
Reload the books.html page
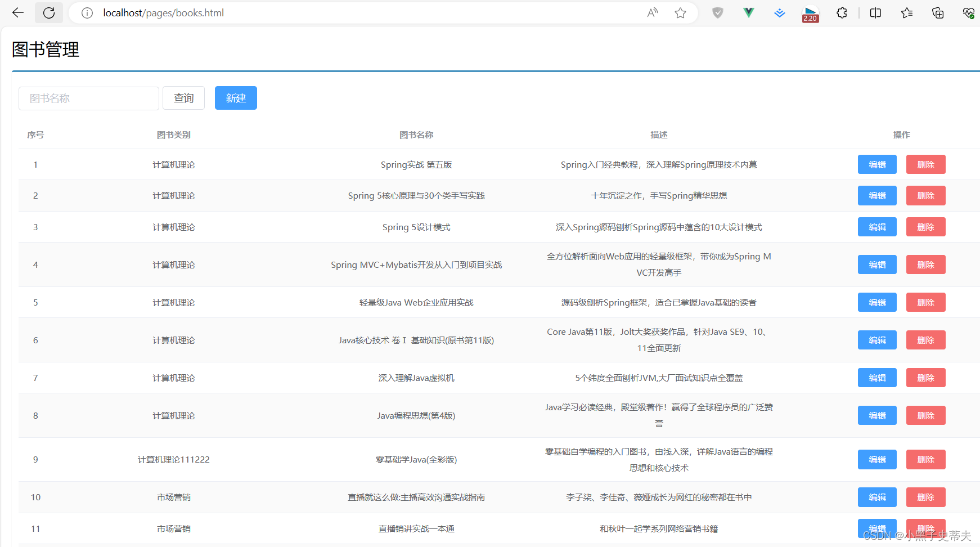[49, 13]
